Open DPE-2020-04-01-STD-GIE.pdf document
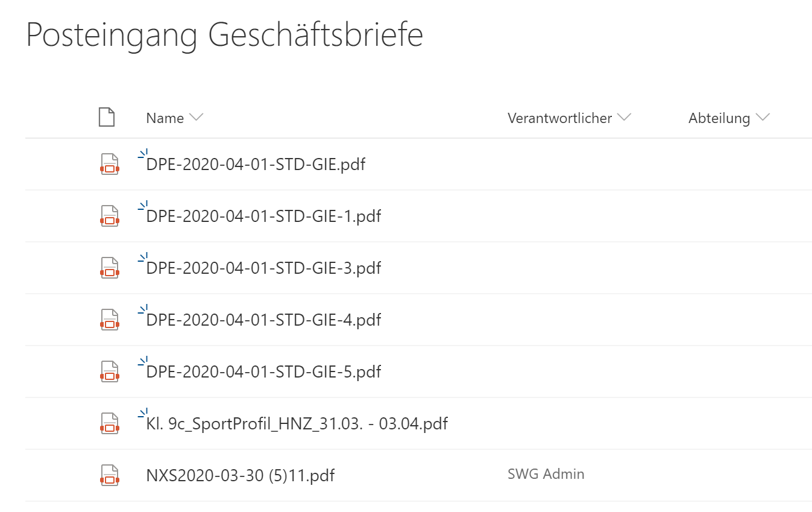 click(x=256, y=164)
